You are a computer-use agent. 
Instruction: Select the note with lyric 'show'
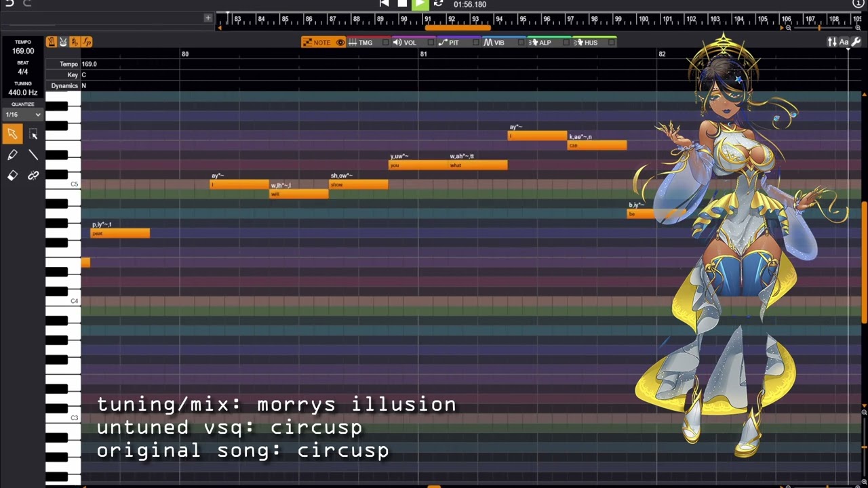point(359,184)
